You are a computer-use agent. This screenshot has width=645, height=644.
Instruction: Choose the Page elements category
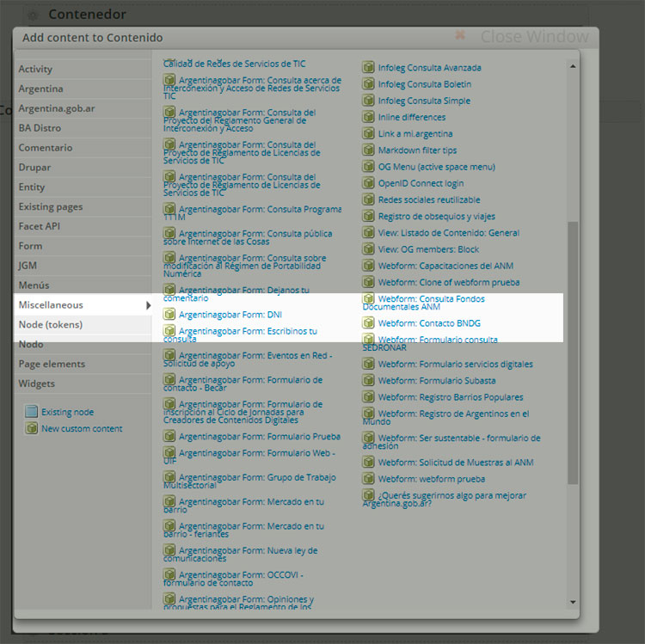click(x=52, y=364)
